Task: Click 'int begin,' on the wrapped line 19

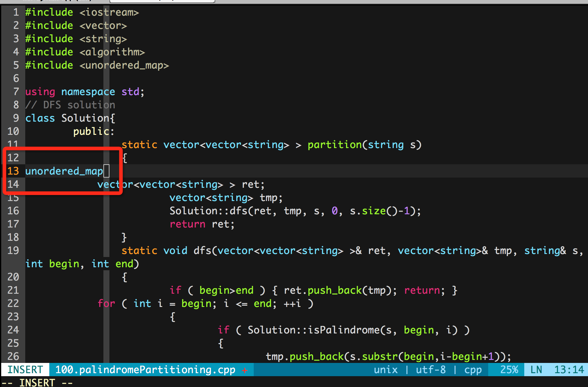Action: 55,264
